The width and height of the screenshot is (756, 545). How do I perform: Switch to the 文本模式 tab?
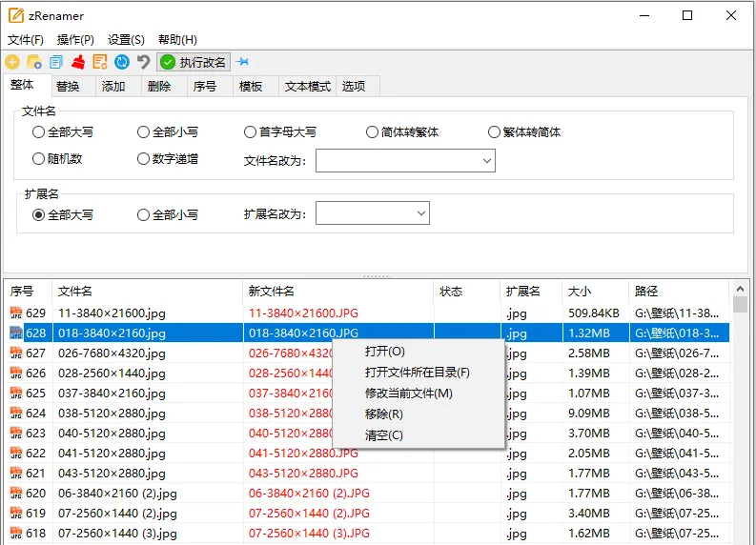click(x=308, y=87)
